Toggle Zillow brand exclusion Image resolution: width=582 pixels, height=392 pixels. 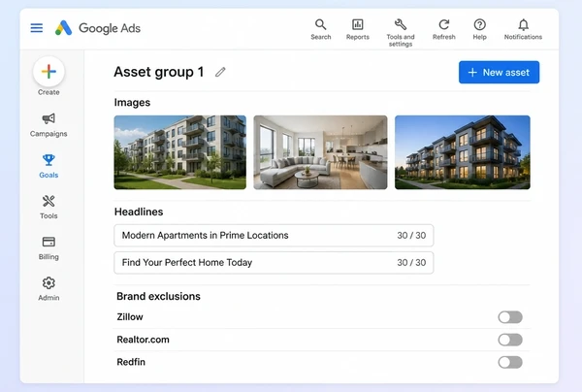tap(510, 317)
